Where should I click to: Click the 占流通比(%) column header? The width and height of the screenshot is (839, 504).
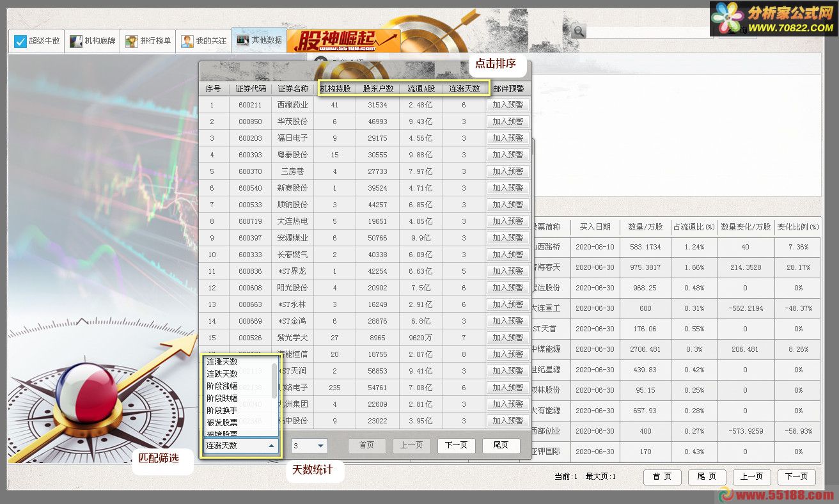[694, 227]
